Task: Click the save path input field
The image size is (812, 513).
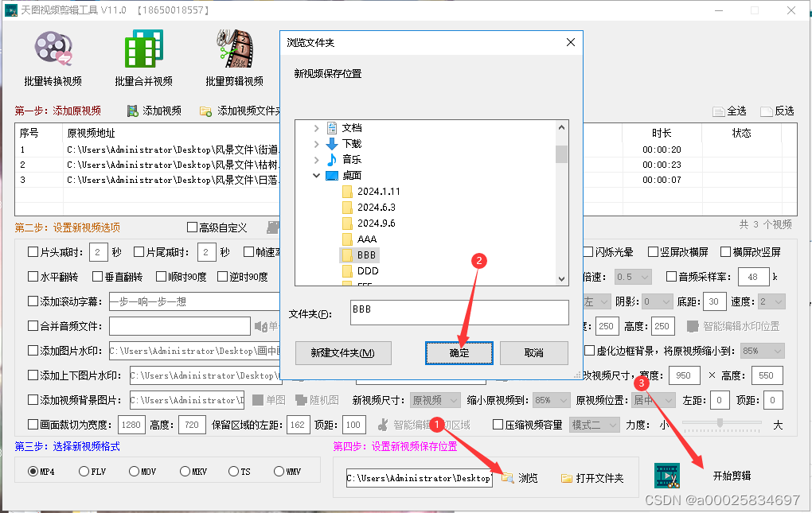Action: [419, 478]
